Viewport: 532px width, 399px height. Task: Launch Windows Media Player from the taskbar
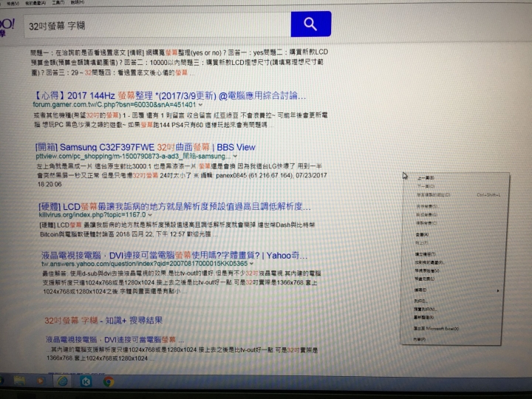click(40, 381)
